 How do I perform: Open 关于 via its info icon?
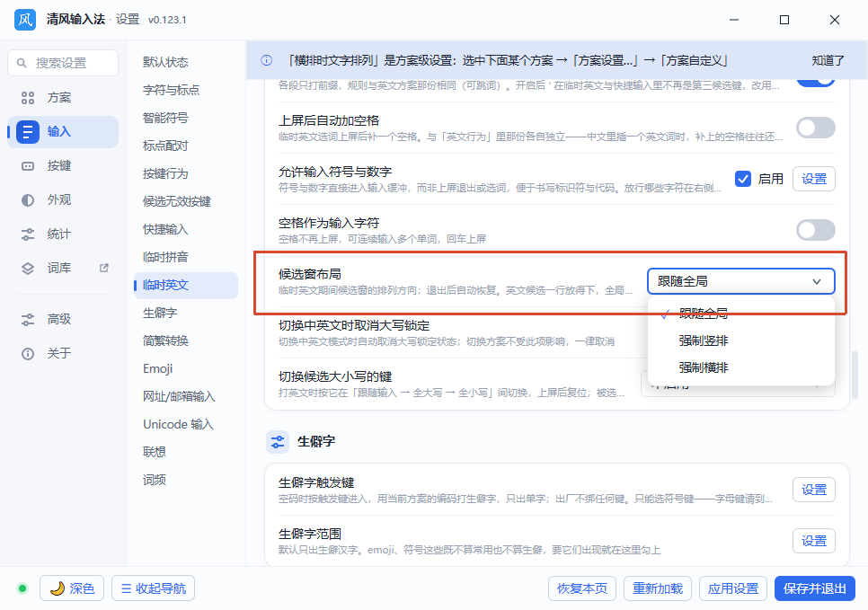click(28, 354)
